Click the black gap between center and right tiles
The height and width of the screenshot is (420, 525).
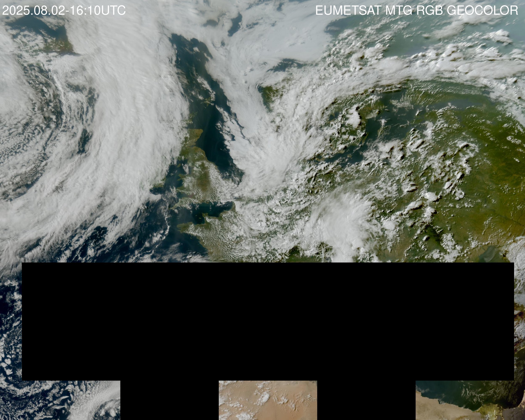(x=366, y=400)
